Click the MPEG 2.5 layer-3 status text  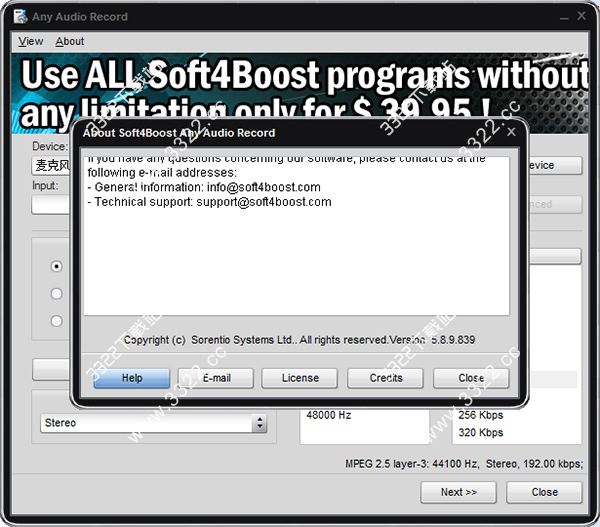464,464
